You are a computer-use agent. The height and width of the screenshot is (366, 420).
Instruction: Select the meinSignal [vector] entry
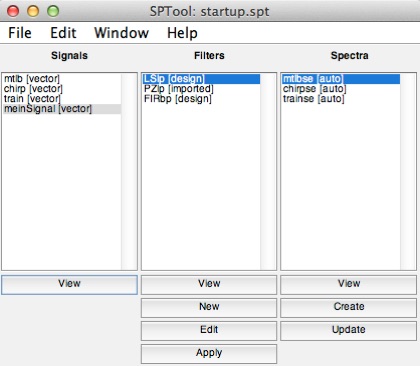tap(62, 109)
